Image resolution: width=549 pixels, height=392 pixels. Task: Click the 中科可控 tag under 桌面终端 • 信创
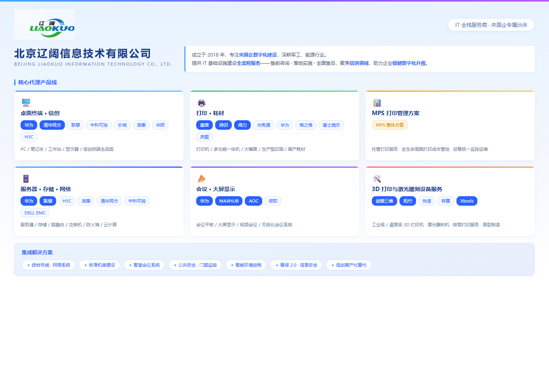click(99, 125)
